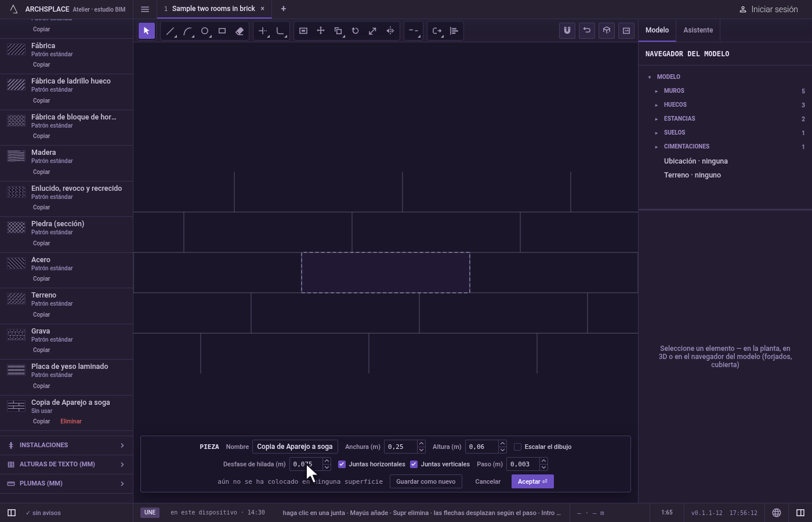
Task: Select the rectangle drawing tool
Action: 222,31
